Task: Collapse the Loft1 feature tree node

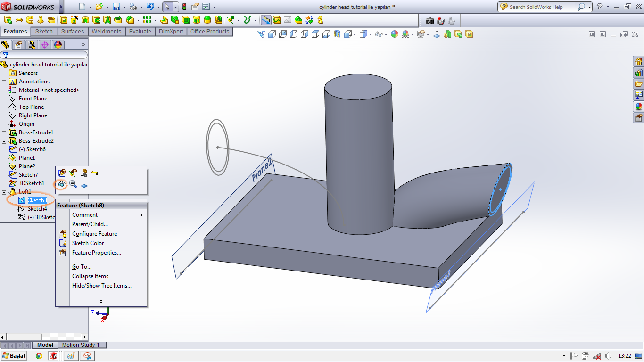Action: 4,192
